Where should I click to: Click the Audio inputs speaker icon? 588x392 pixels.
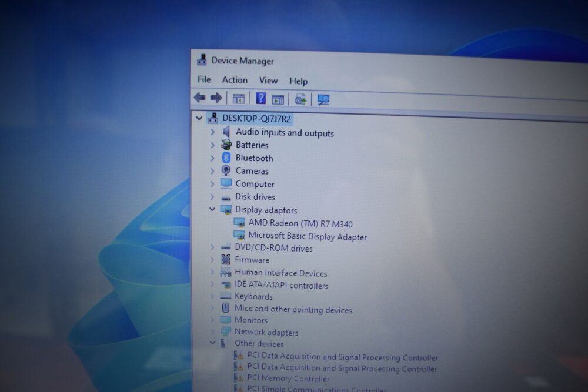click(226, 132)
